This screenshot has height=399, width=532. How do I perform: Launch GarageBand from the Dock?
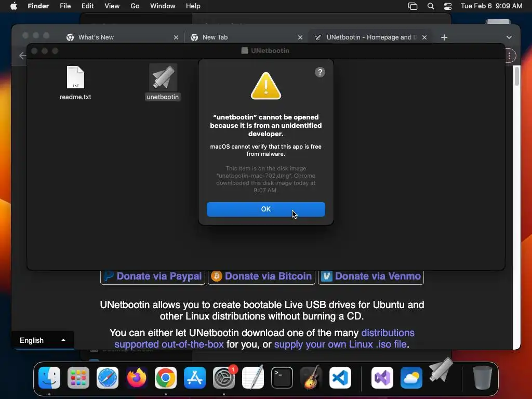[311, 378]
